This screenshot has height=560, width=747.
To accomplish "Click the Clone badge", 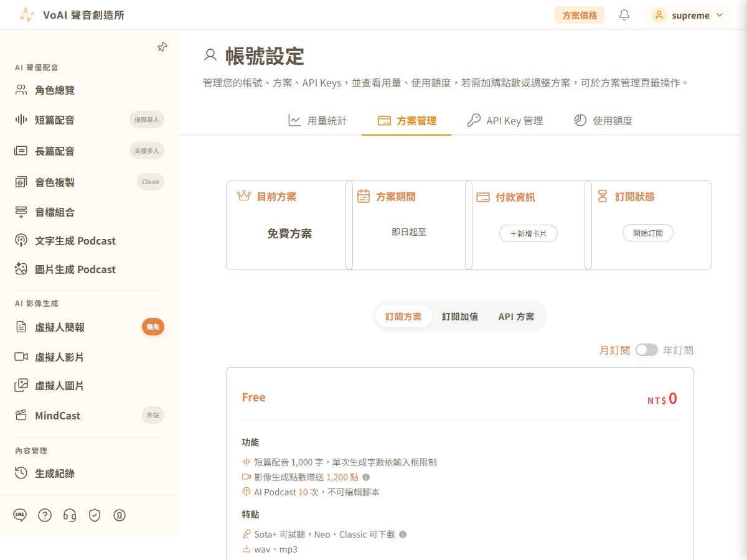I will (151, 182).
